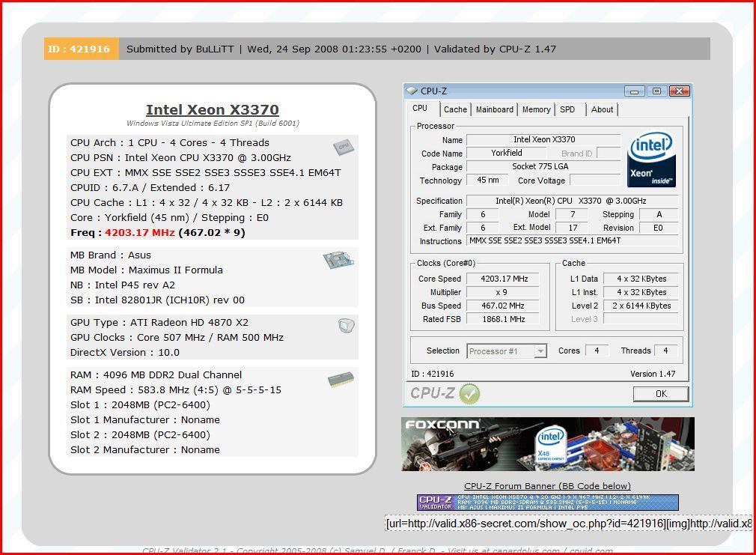The height and width of the screenshot is (555, 756).
Task: Select the SPD tab
Action: click(567, 109)
